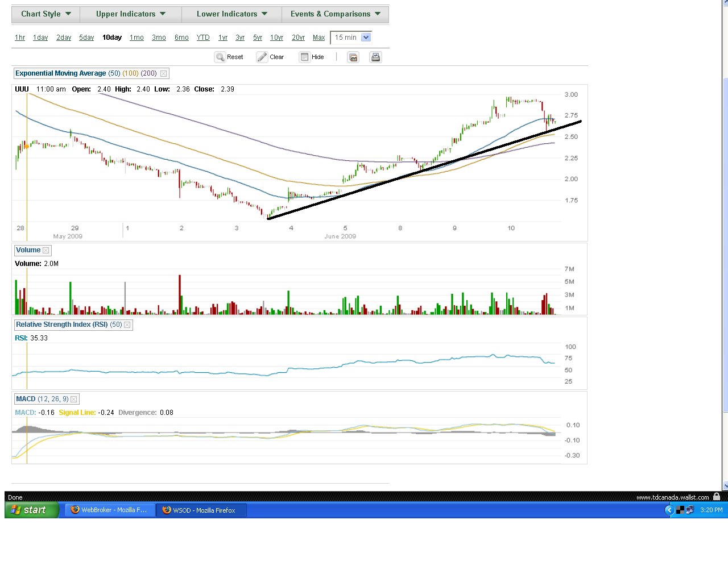Image resolution: width=728 pixels, height=582 pixels.
Task: Click the Clear label
Action: pos(277,57)
